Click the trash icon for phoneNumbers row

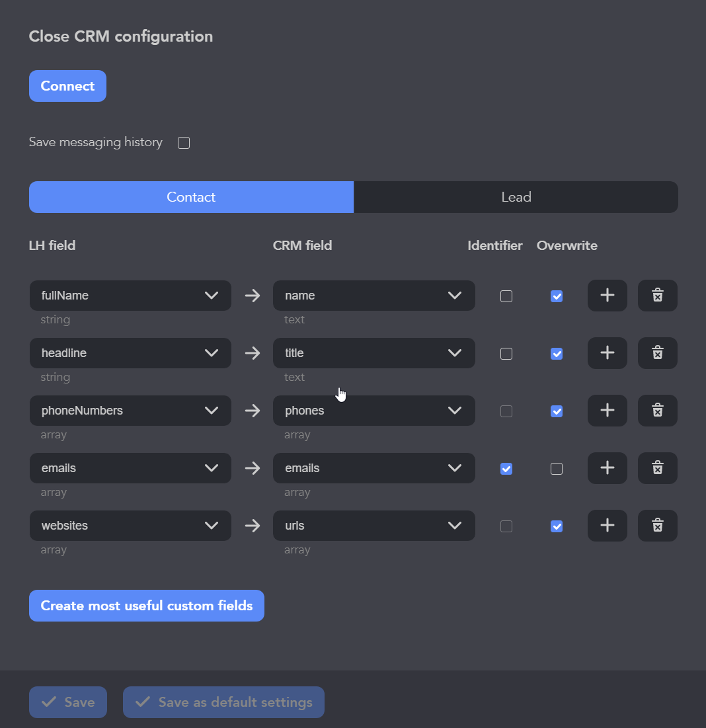(x=657, y=411)
